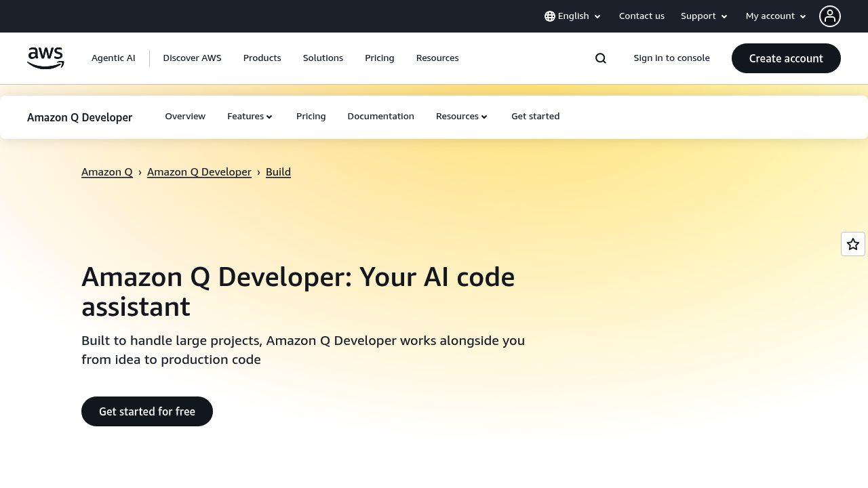
Task: Open the Features dropdown
Action: (x=250, y=116)
